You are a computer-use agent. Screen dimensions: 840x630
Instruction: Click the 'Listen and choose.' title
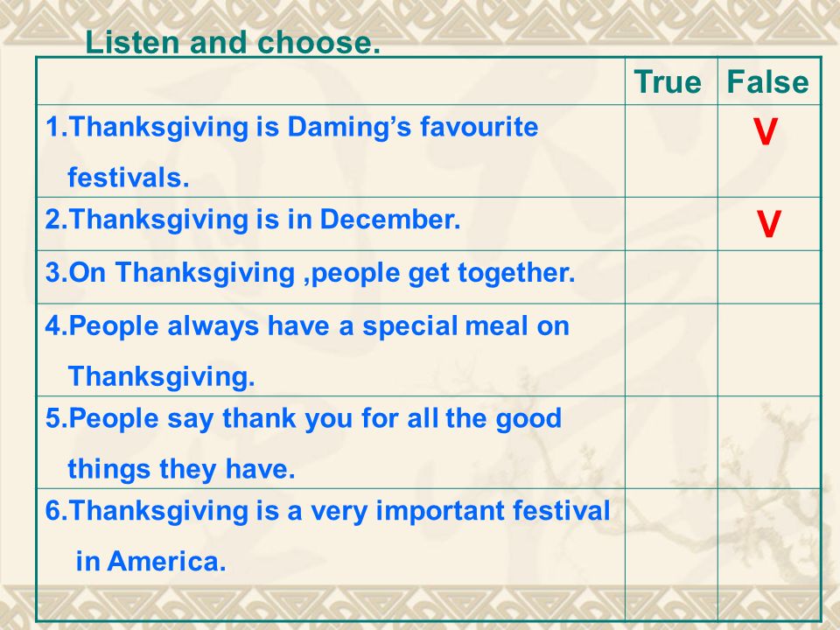coord(233,42)
